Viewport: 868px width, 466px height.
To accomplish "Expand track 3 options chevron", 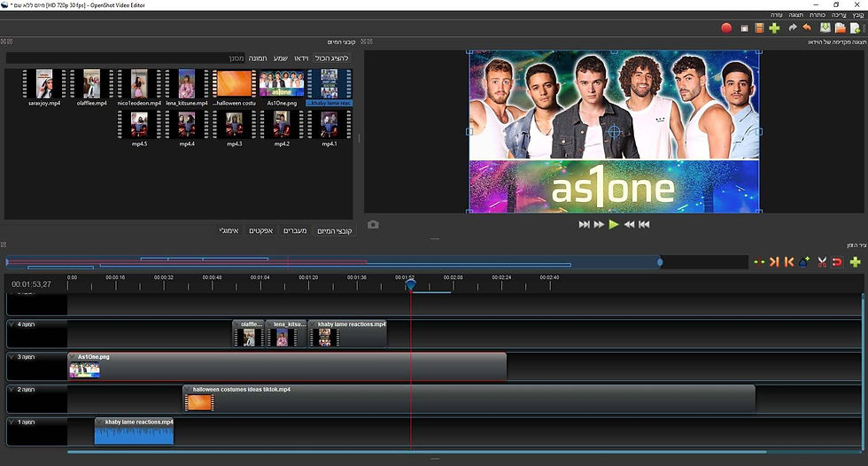I will point(12,357).
